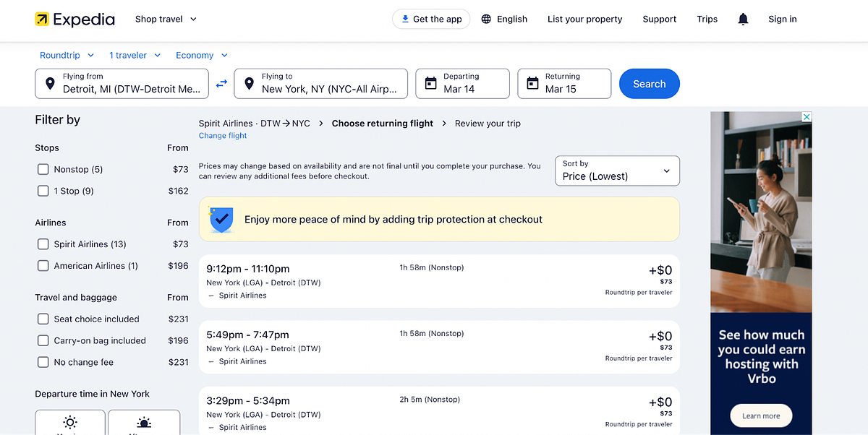Click the globe language icon

[486, 20]
